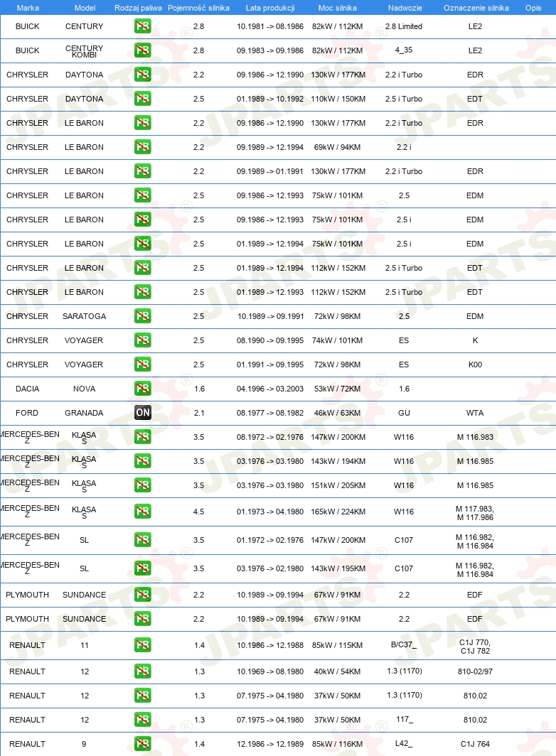556x756 pixels.
Task: Select the SARATOGA model cell
Action: coord(84,315)
